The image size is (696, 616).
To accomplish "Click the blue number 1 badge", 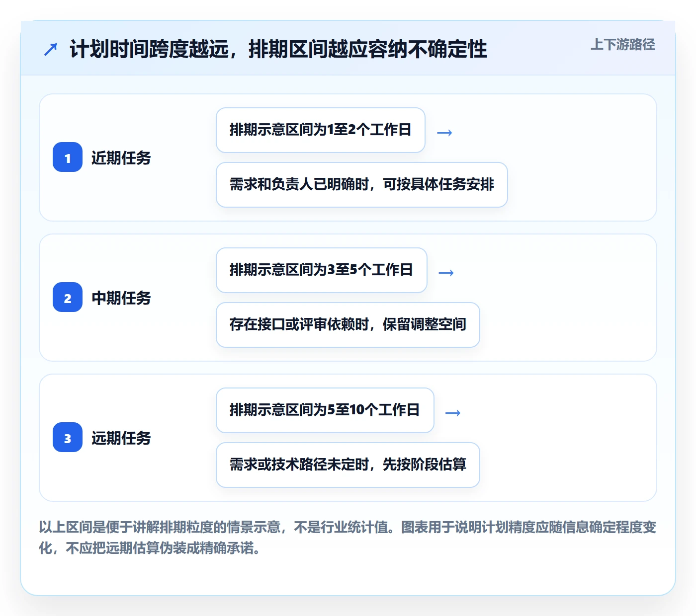I will [68, 157].
